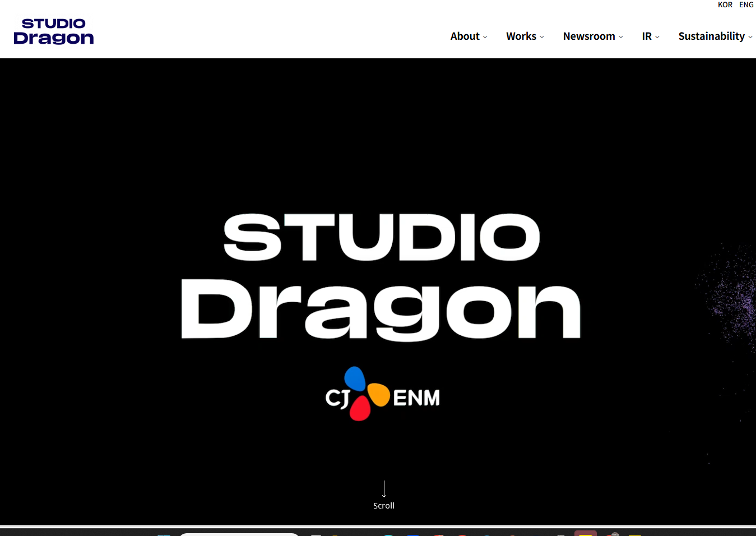The width and height of the screenshot is (756, 536).
Task: Expand the IR dropdown chevron
Action: (x=657, y=37)
